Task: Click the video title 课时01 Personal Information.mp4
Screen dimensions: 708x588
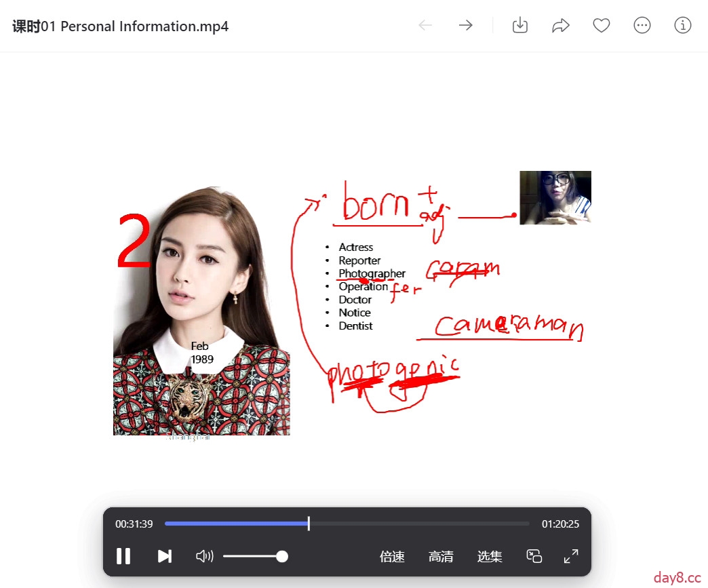Action: (121, 26)
